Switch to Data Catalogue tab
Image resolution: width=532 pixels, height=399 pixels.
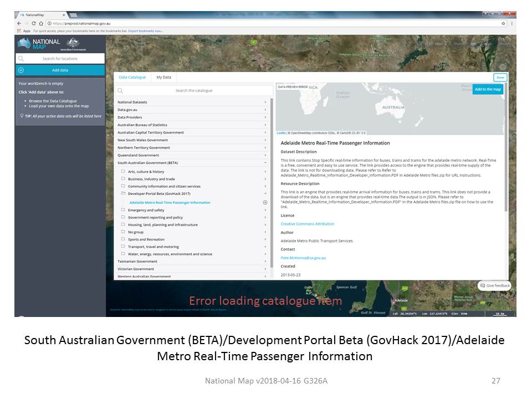click(x=132, y=78)
